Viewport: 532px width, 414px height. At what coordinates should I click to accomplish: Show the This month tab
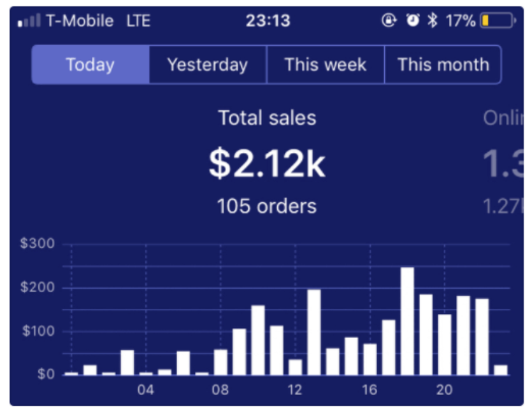click(443, 64)
